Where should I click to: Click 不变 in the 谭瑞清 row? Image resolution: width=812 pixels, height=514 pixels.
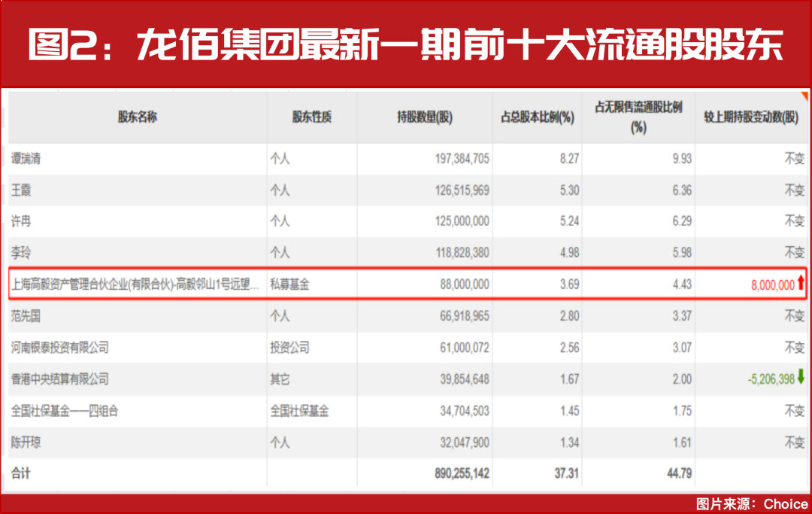coord(795,159)
